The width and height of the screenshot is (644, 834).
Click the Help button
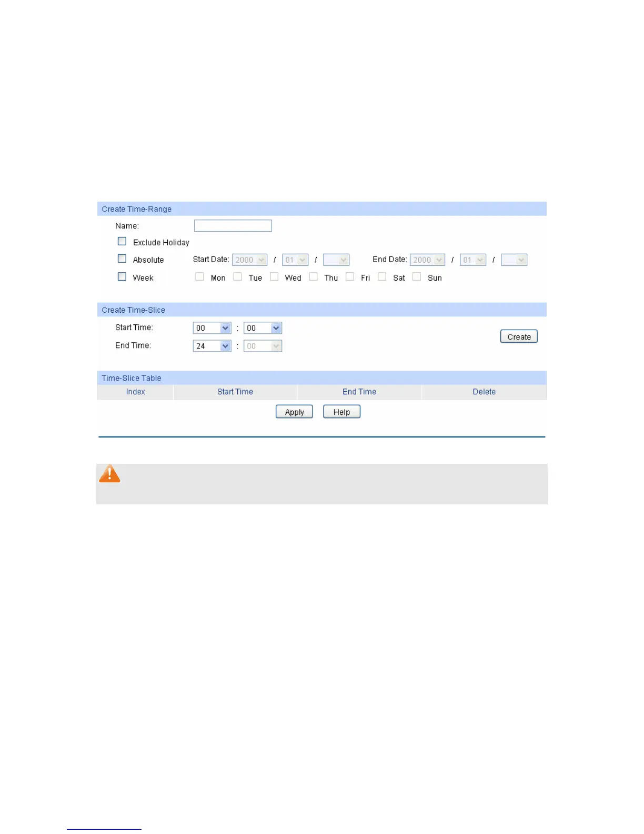pyautogui.click(x=341, y=412)
